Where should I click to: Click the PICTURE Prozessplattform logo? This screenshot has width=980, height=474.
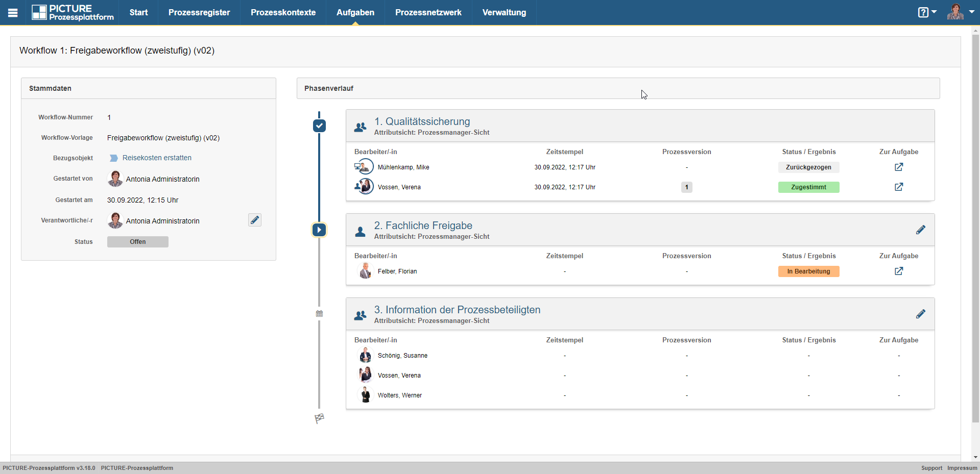tap(73, 13)
